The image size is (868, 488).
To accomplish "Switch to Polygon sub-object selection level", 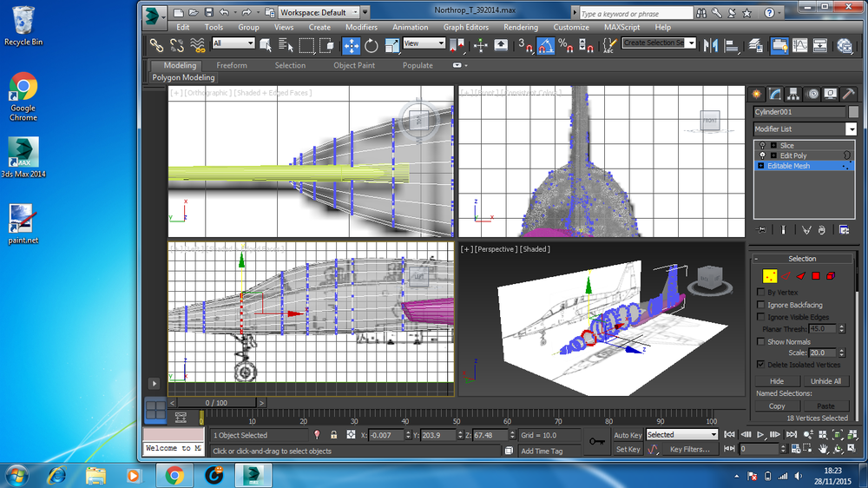I will point(815,276).
